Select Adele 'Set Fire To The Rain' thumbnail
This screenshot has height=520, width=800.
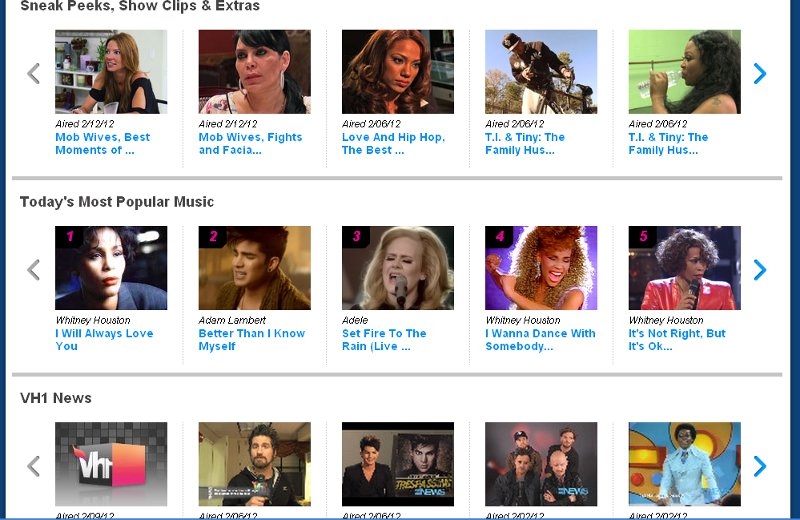(x=398, y=268)
